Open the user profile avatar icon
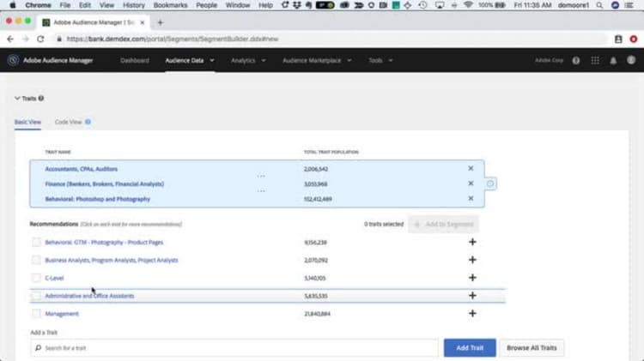The width and height of the screenshot is (644, 361). pyautogui.click(x=631, y=60)
